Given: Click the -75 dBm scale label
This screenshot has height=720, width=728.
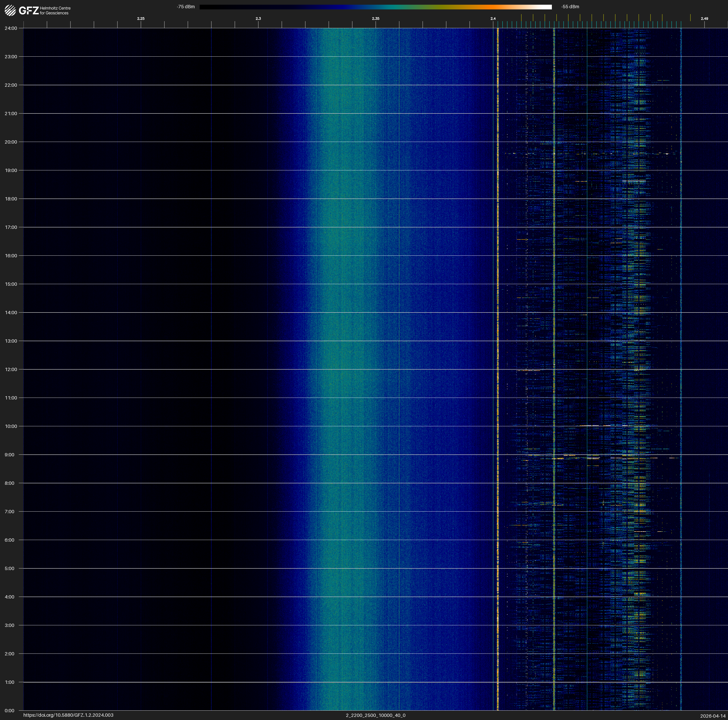Looking at the screenshot, I should (x=186, y=7).
